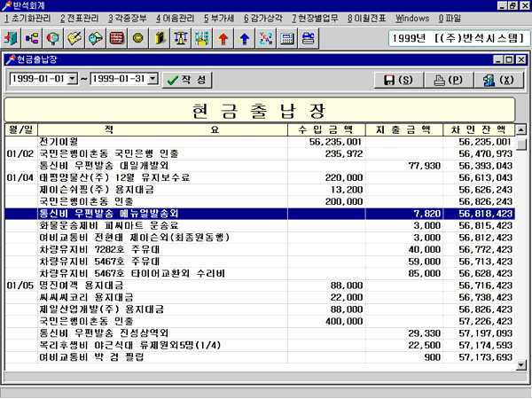532x399 pixels.
Task: Select highlighted row 통신비 우편발송 메뉴얼발송외
Action: pyautogui.click(x=260, y=214)
